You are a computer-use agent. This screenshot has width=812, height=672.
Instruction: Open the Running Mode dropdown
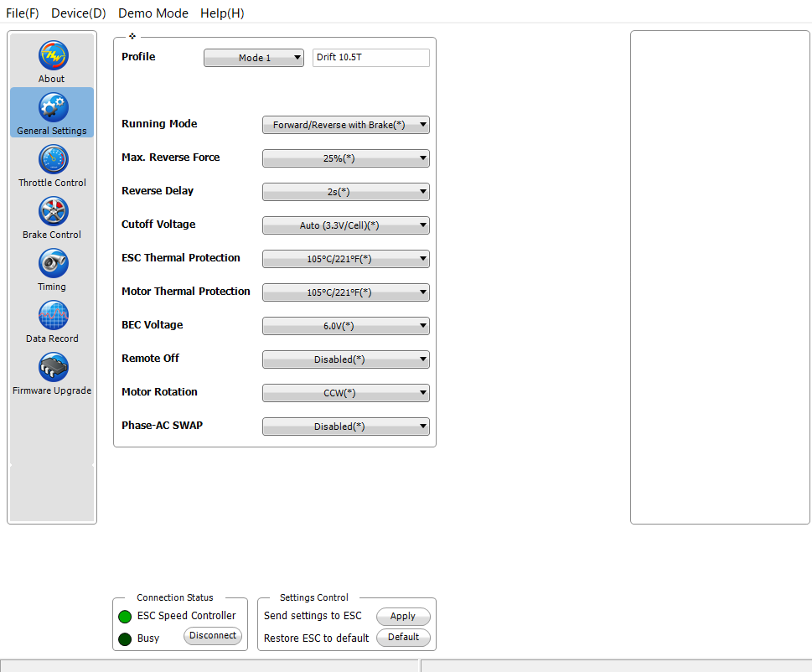coord(345,125)
